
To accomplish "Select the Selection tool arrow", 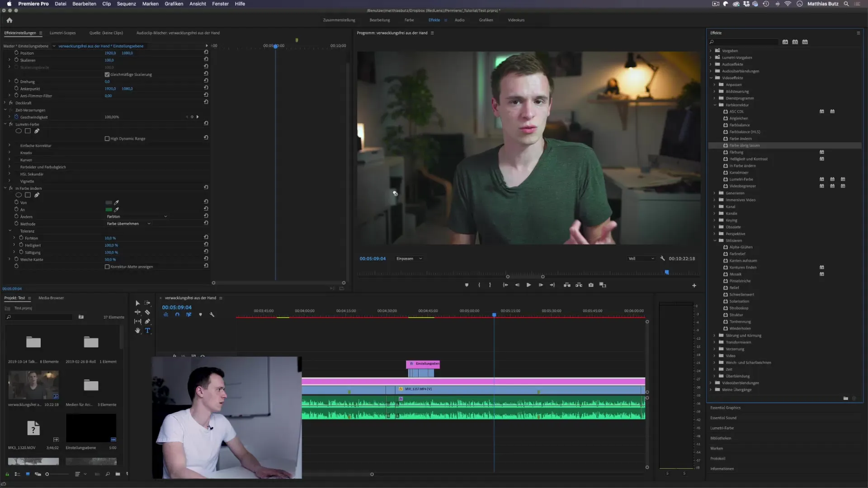I will (137, 303).
